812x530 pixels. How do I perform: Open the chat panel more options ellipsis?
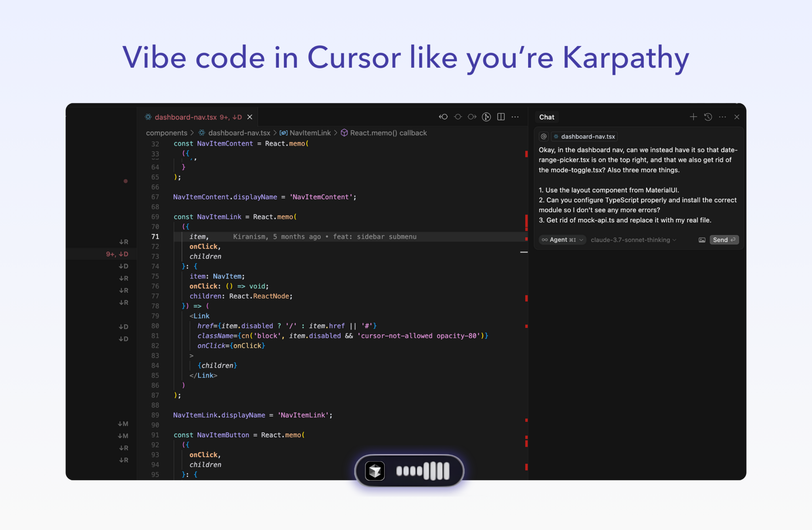[722, 117]
